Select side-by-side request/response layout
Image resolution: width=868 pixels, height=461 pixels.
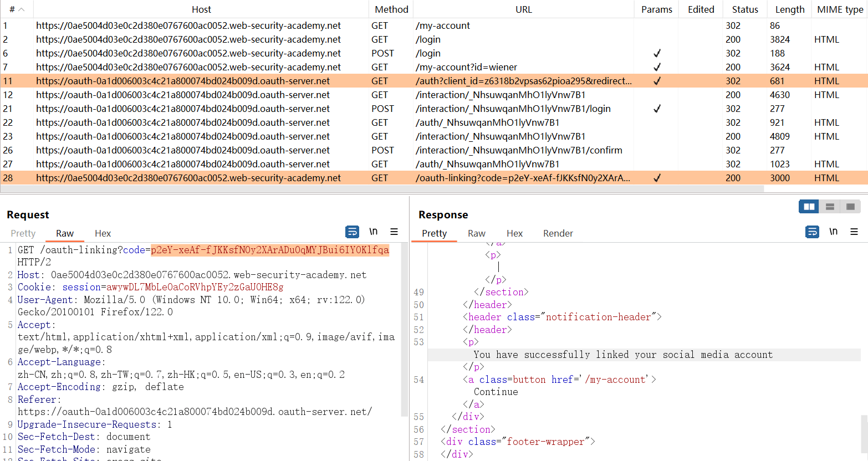[809, 207]
